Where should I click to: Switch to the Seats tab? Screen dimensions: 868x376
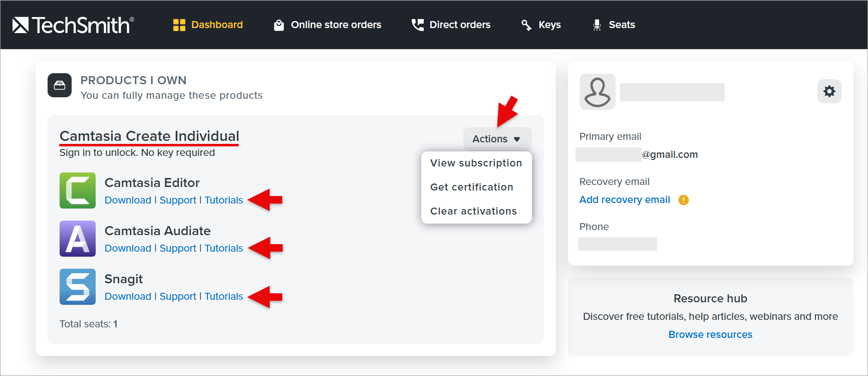click(x=614, y=25)
